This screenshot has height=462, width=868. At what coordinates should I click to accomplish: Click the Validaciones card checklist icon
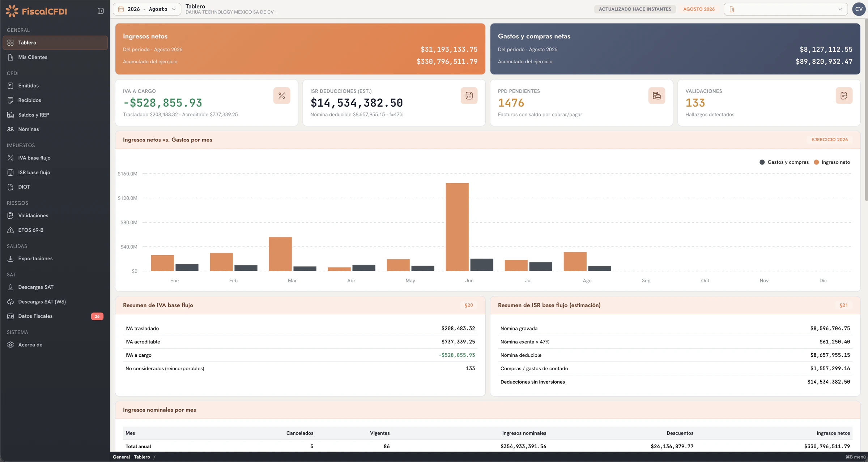click(844, 96)
